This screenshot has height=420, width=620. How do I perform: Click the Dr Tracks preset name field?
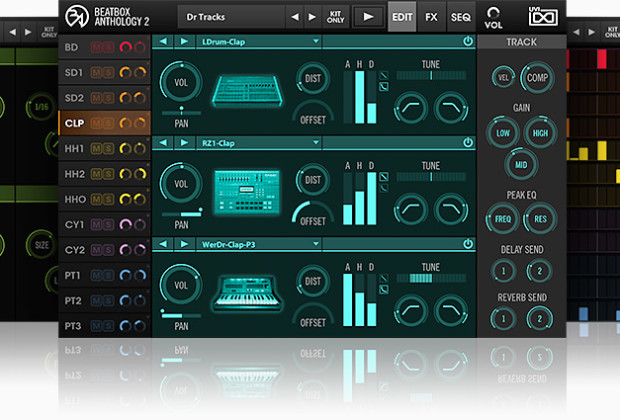(x=231, y=17)
